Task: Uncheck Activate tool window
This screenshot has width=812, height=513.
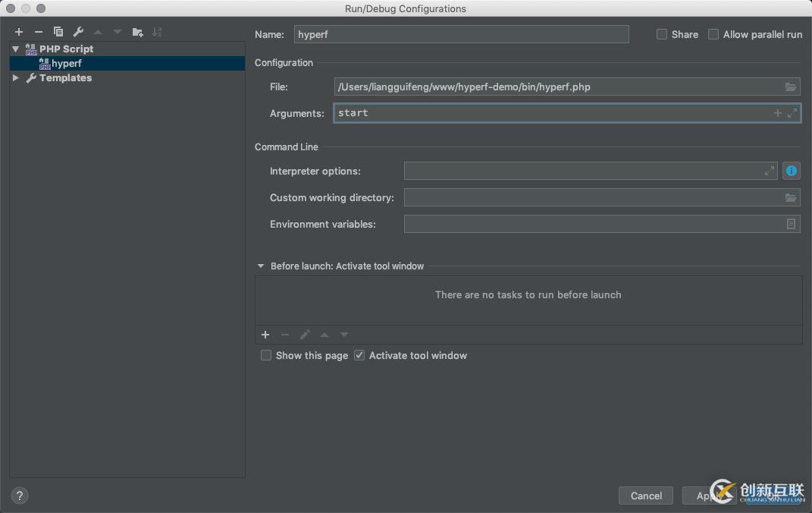Action: point(360,355)
